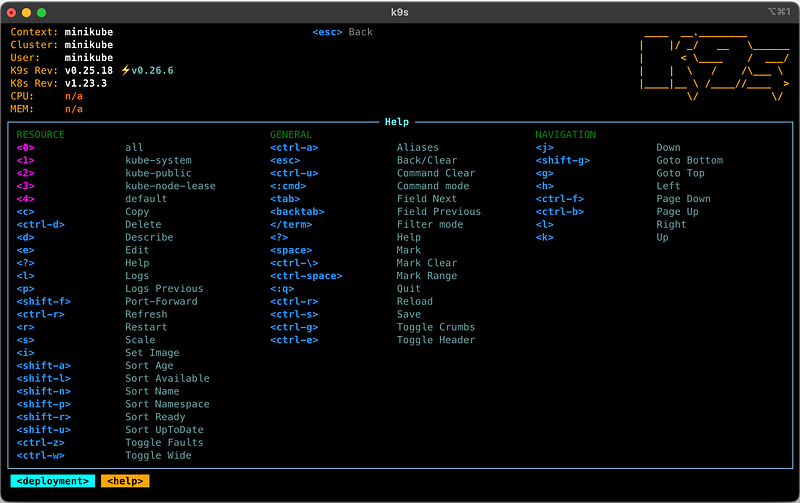Click the Scale action label

[140, 340]
